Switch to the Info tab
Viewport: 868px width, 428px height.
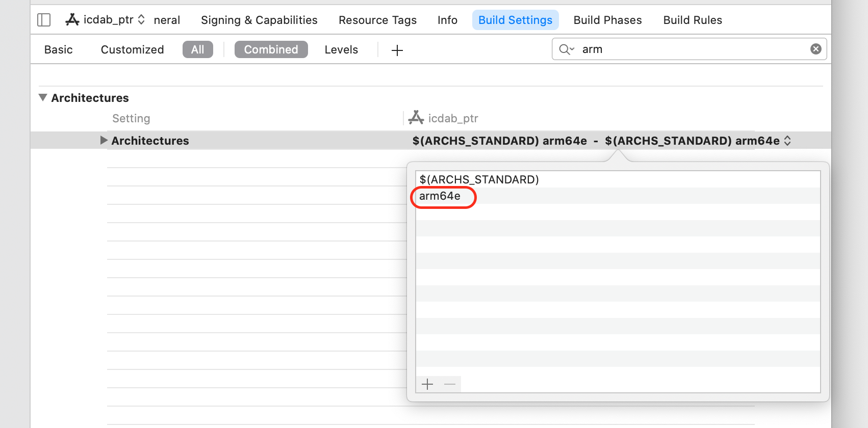(447, 20)
